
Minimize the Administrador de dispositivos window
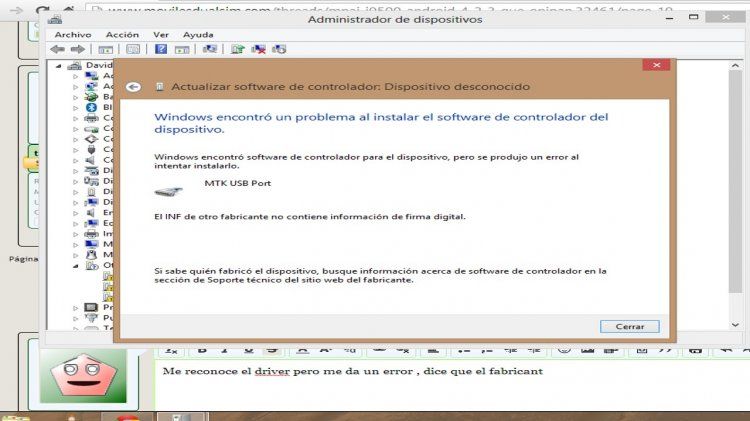click(x=670, y=18)
